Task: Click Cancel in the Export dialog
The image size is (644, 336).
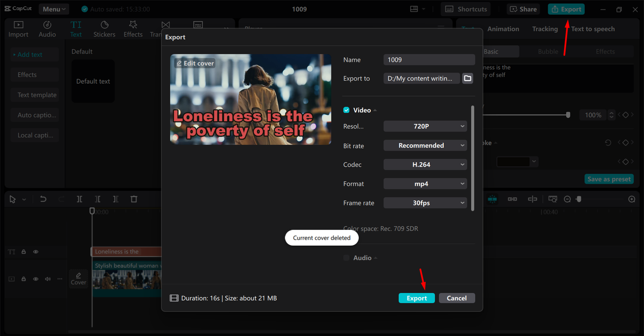Action: pyautogui.click(x=457, y=298)
